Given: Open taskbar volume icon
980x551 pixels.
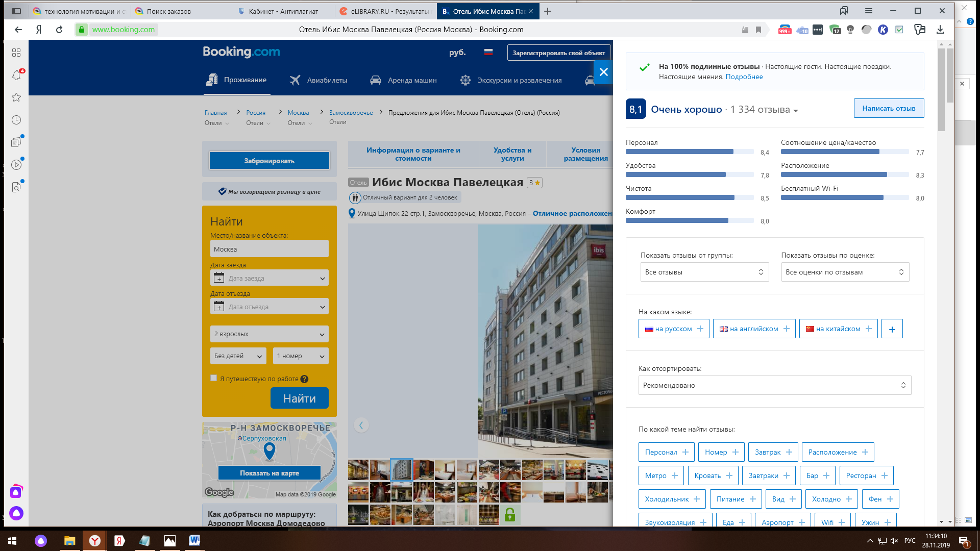Looking at the screenshot, I should tap(894, 541).
